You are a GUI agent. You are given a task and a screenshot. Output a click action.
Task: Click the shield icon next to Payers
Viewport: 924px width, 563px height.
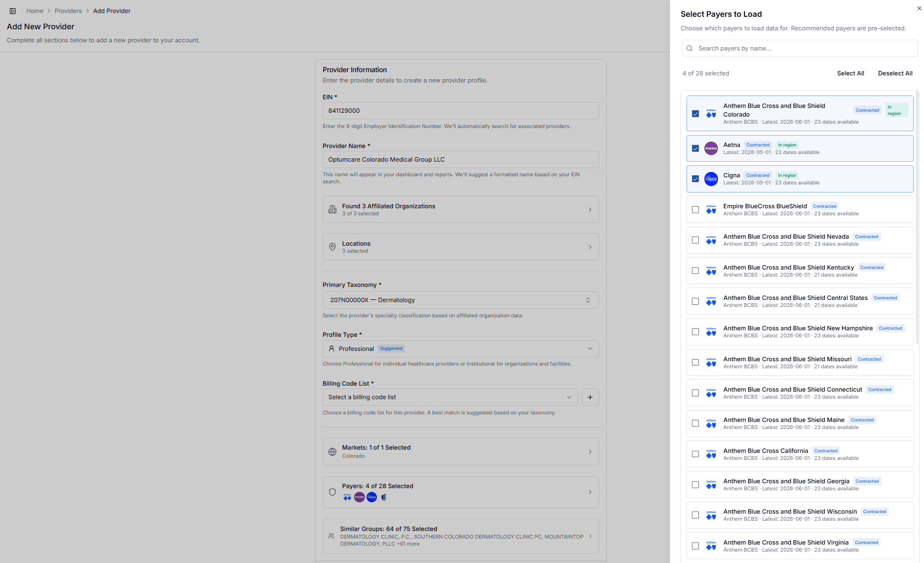(332, 492)
